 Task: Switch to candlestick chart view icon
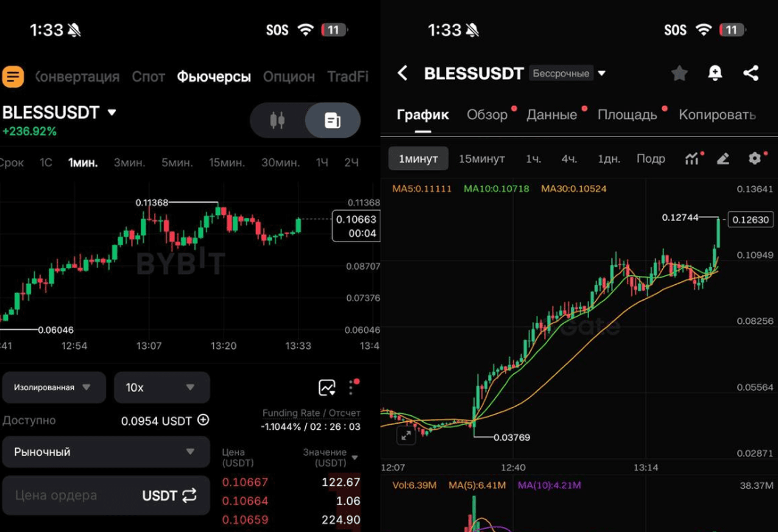277,121
